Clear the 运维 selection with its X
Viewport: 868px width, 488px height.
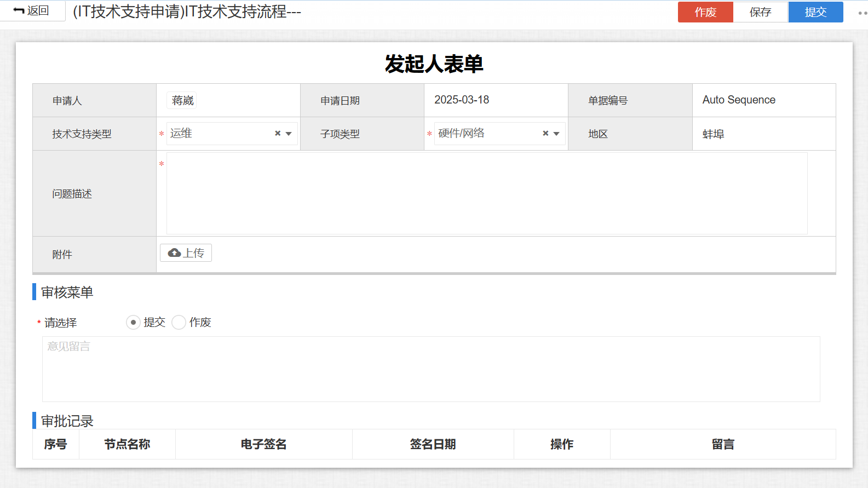[278, 134]
